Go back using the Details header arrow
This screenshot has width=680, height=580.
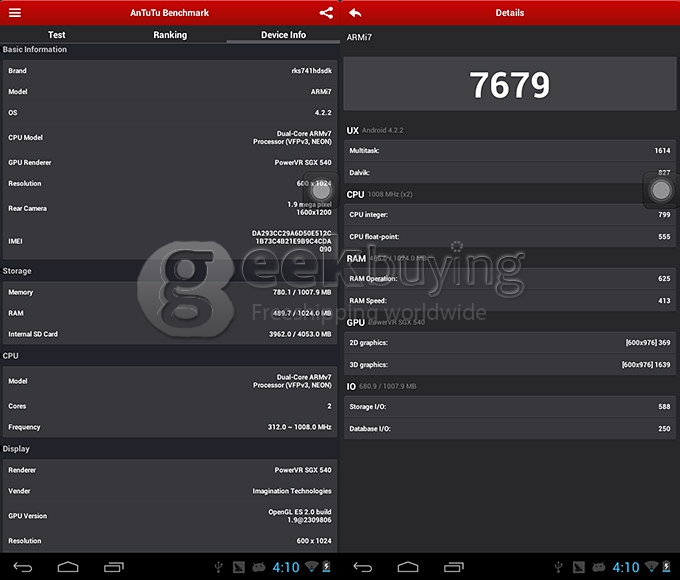356,13
